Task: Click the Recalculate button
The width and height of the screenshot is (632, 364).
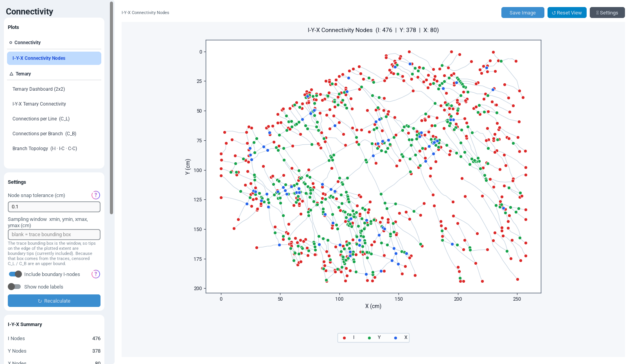Action: pyautogui.click(x=54, y=301)
